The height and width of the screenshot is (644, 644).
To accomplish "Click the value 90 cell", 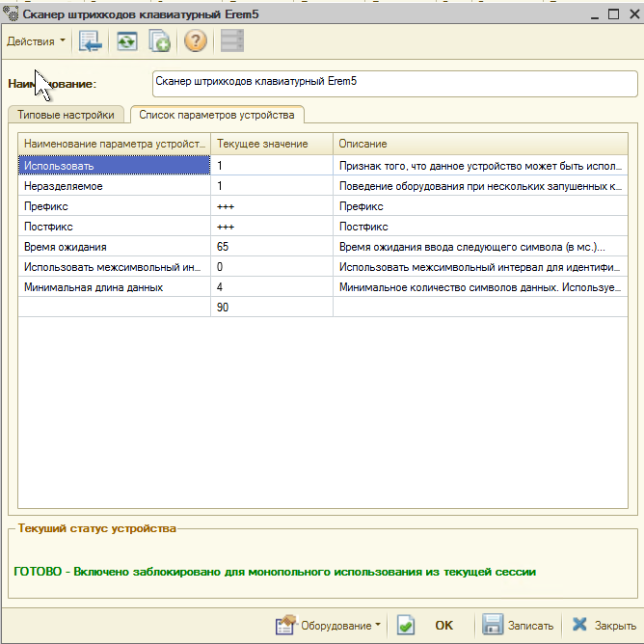I will (x=272, y=308).
